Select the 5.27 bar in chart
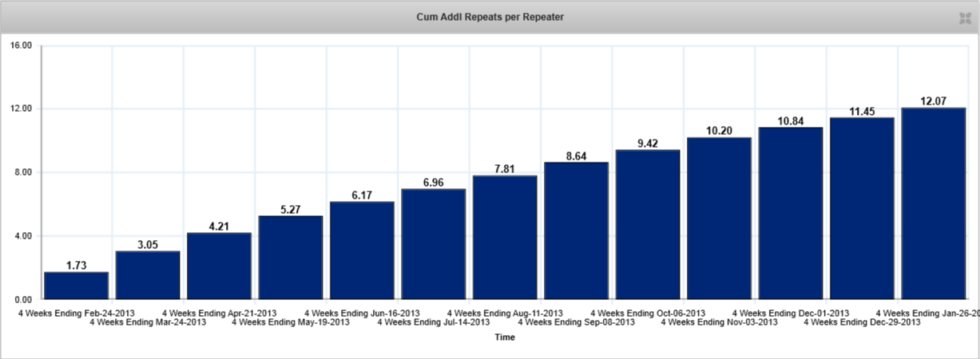Screen dimensions: 980x359 click(x=291, y=258)
